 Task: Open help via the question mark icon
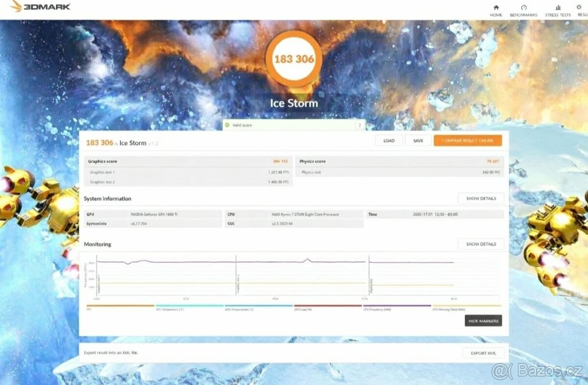pyautogui.click(x=360, y=125)
